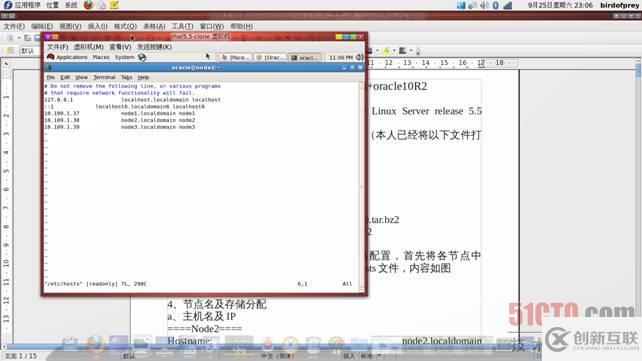Click the terminal title bar oracle@node2

click(196, 68)
